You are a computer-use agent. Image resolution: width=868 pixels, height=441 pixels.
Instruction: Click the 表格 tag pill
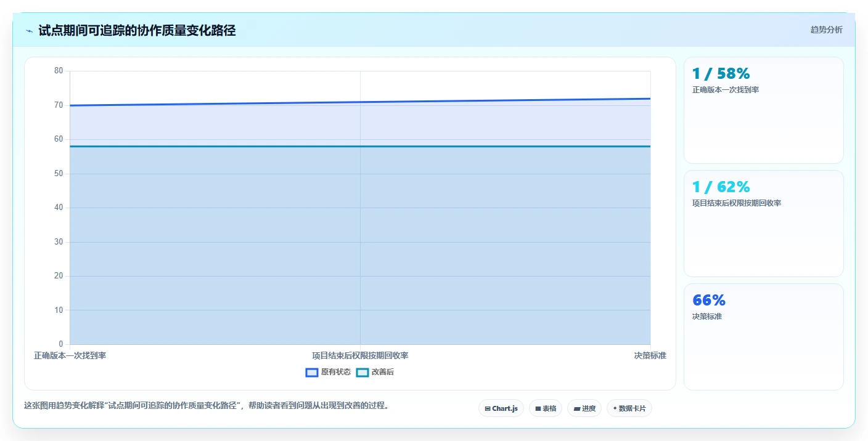pyautogui.click(x=546, y=408)
